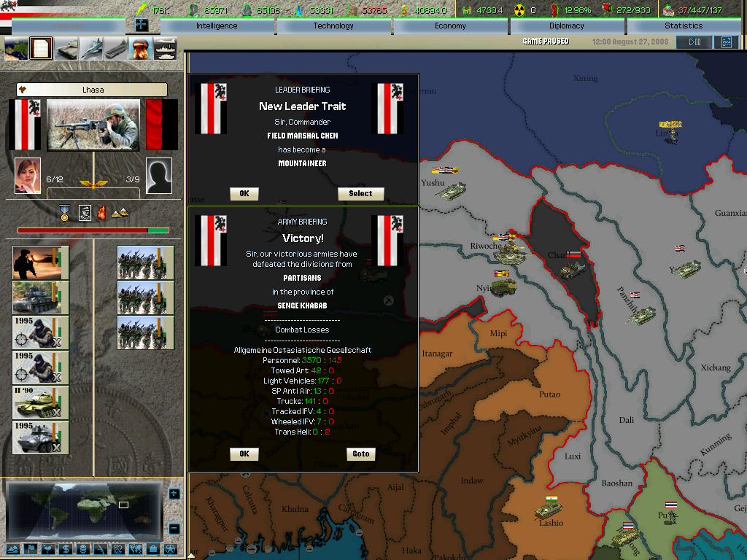Click Goto in the Victory briefing
Image resolution: width=747 pixels, height=560 pixels.
[x=361, y=454]
